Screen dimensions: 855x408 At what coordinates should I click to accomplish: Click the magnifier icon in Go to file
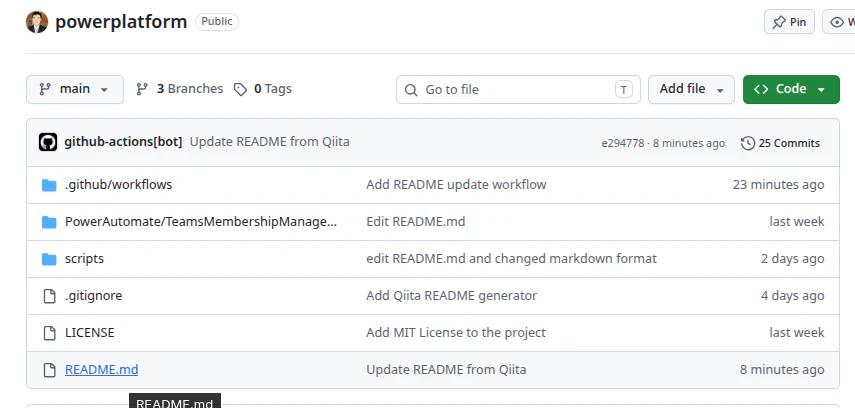point(411,89)
